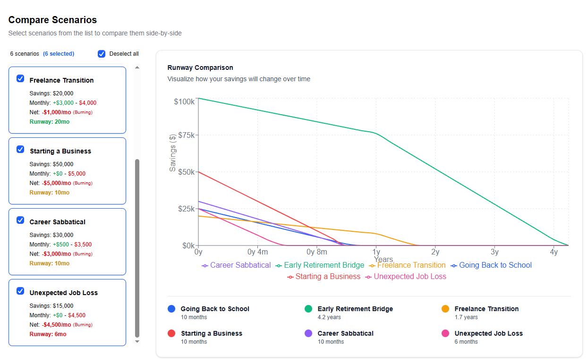Select the Starting a Business scenario card
The width and height of the screenshot is (588, 364).
tap(67, 170)
